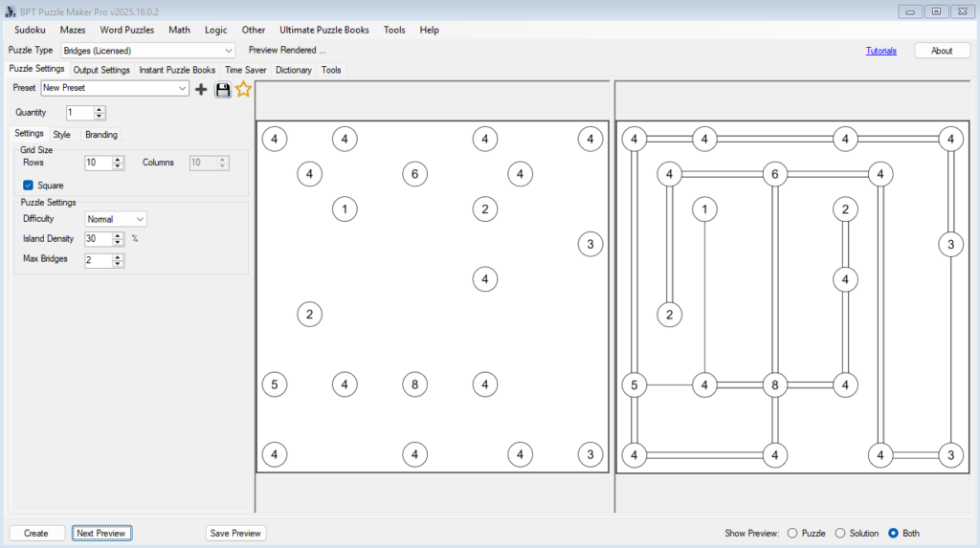Expand the Preset combo box
This screenshot has height=548, width=980.
pos(183,88)
